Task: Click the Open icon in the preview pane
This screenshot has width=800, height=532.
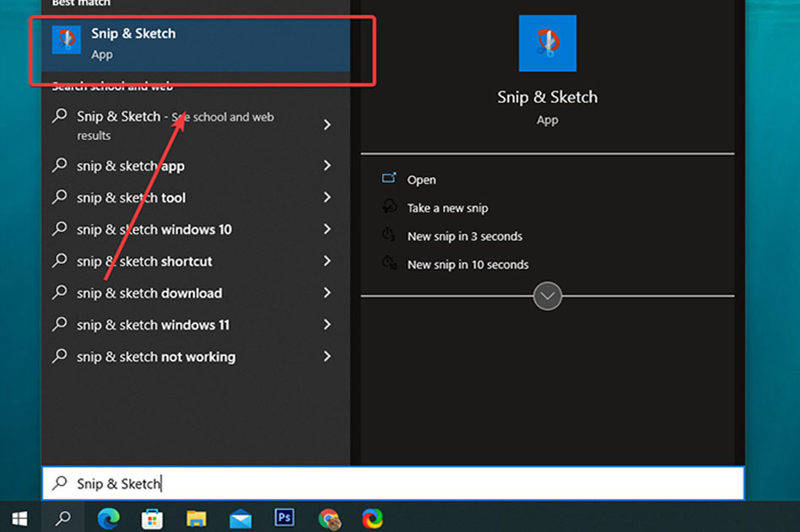Action: [x=389, y=178]
